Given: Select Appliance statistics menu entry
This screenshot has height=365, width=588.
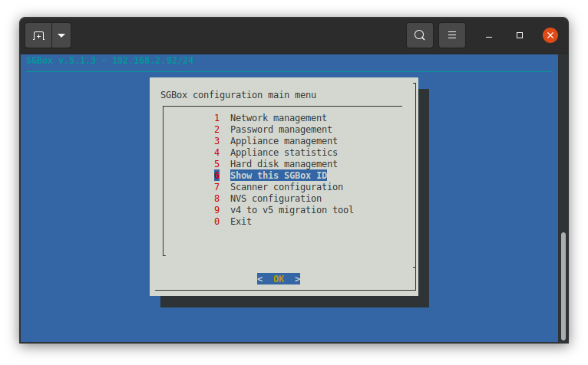Looking at the screenshot, I should coord(283,153).
